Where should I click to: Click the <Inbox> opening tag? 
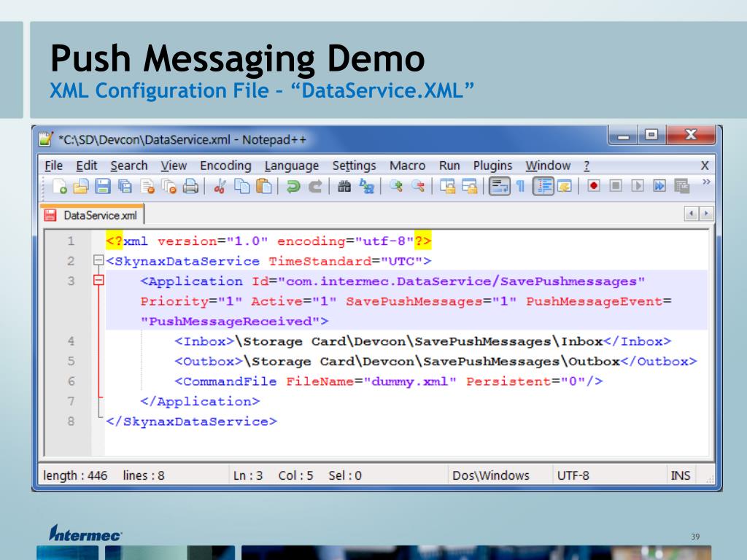[204, 341]
